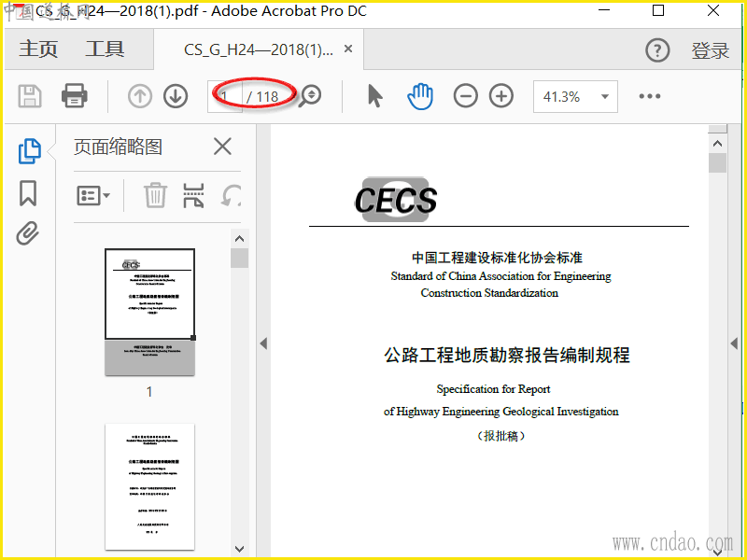Zoom in with the plus button
The width and height of the screenshot is (747, 560).
click(501, 96)
